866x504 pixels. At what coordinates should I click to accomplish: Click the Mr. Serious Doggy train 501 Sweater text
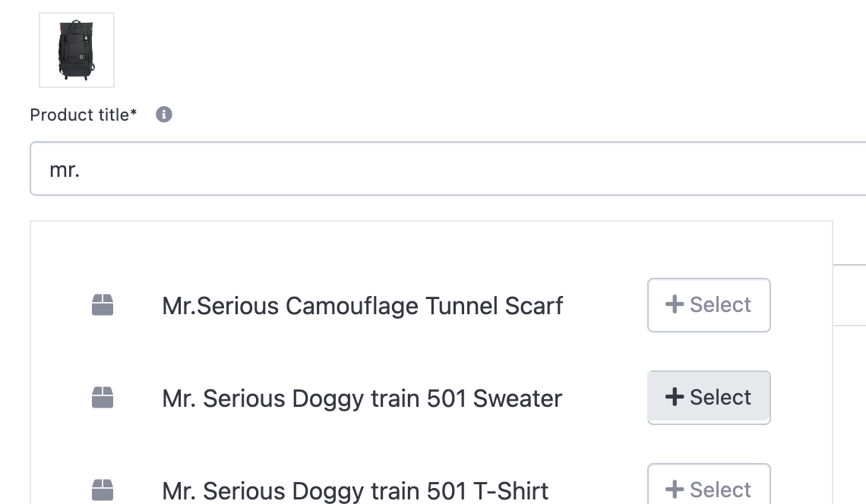click(x=362, y=398)
